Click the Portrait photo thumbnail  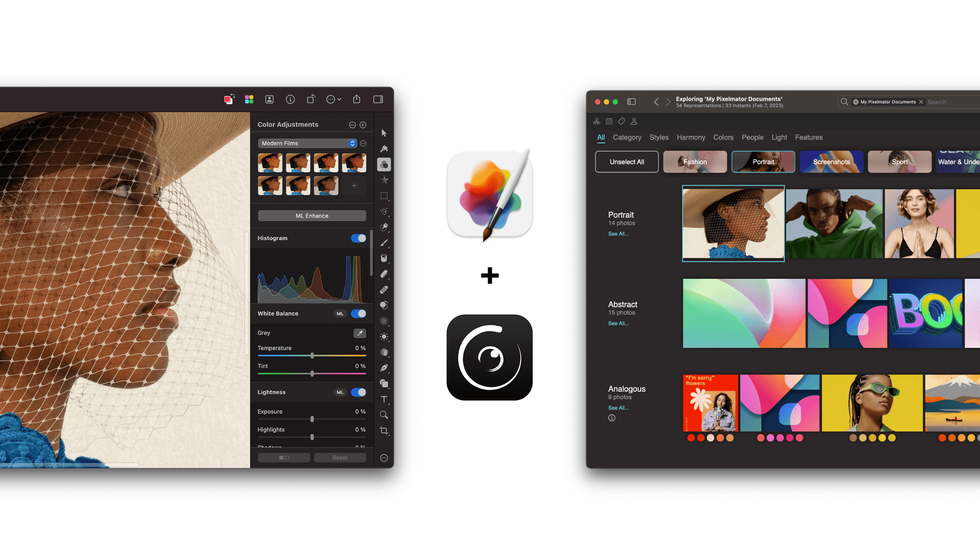point(733,223)
